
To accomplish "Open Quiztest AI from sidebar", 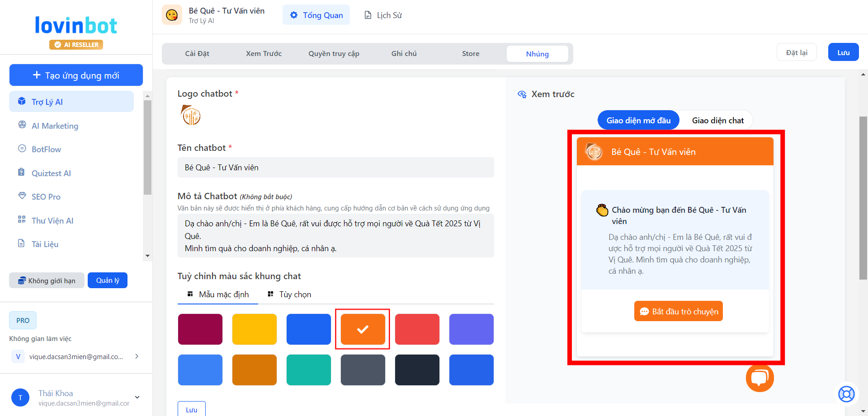I will pyautogui.click(x=51, y=173).
